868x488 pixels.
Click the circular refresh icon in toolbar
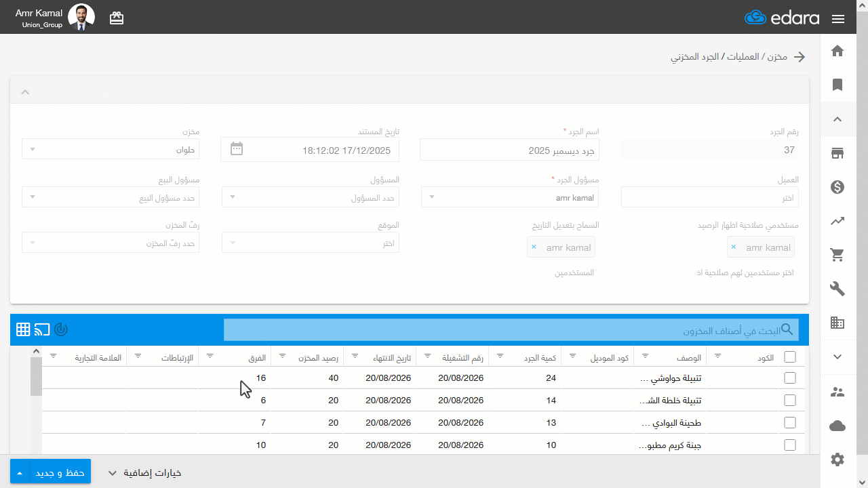(61, 329)
